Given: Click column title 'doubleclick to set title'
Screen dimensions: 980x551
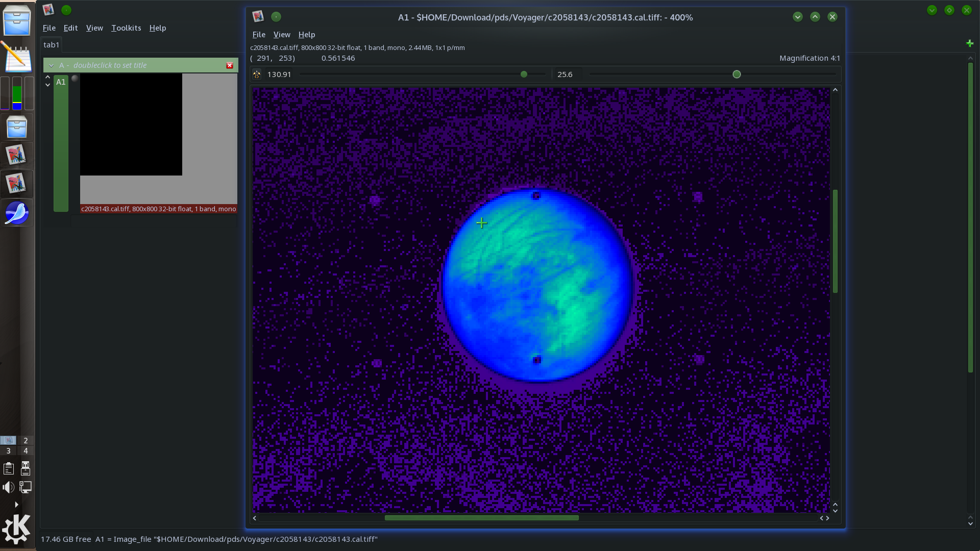Looking at the screenshot, I should (x=110, y=65).
